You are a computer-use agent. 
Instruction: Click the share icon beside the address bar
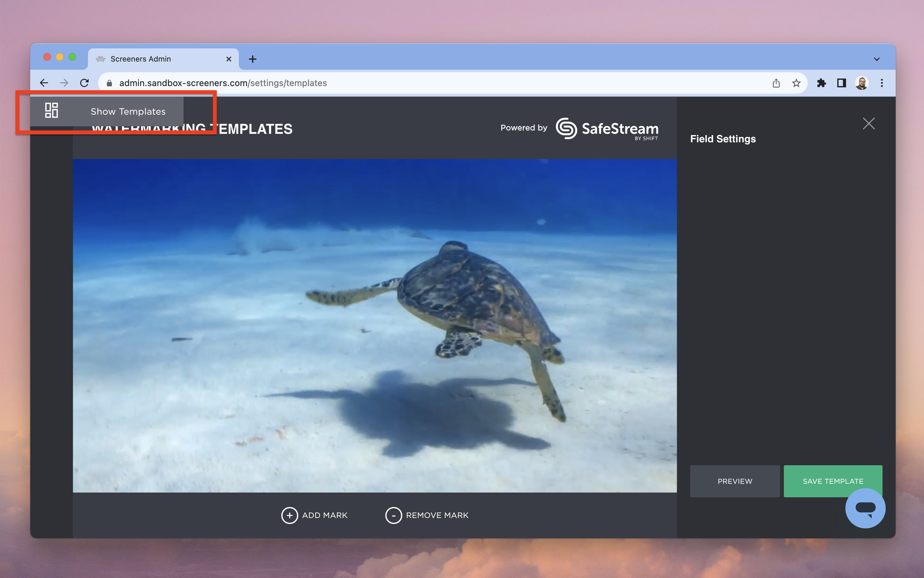(776, 83)
